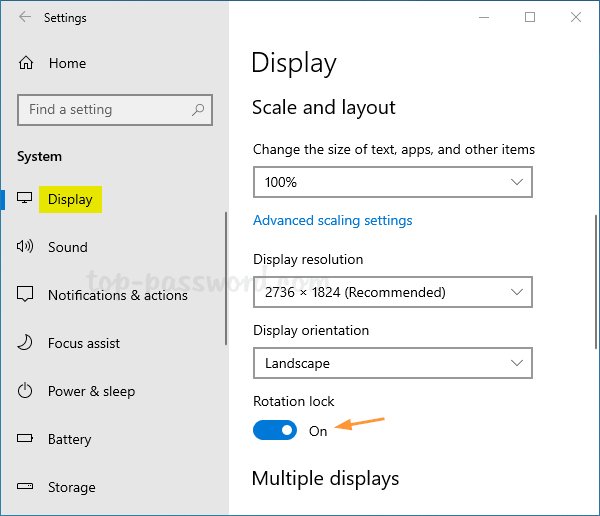600x516 pixels.
Task: Select Focus assist in the sidebar
Action: pos(84,343)
